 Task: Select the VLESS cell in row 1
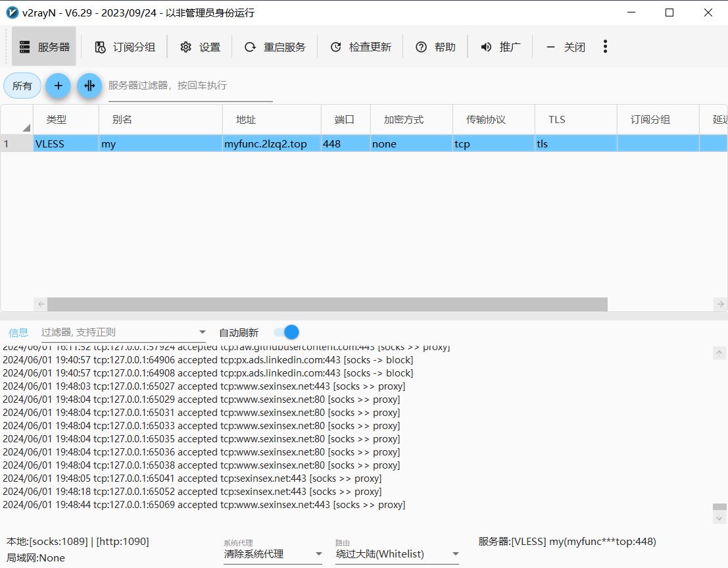[66, 143]
